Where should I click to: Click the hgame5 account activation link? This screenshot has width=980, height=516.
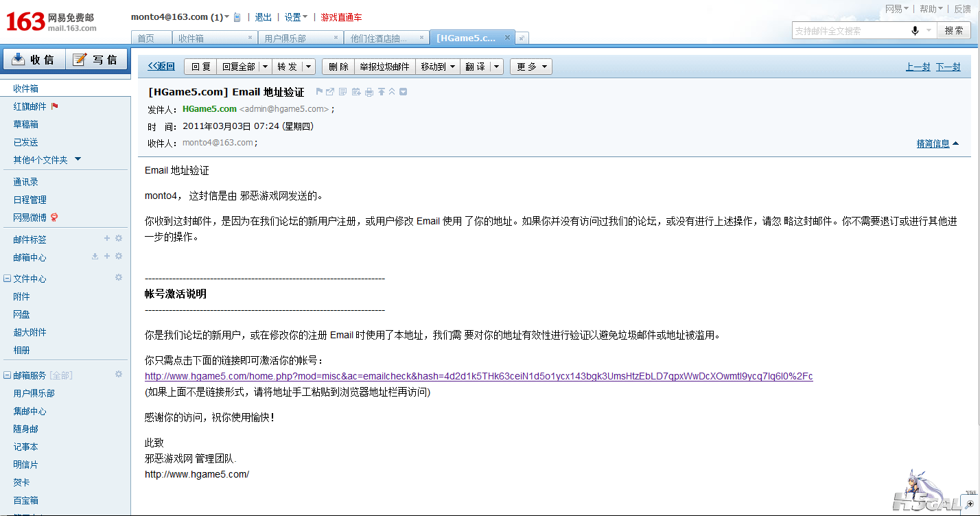[x=478, y=376]
